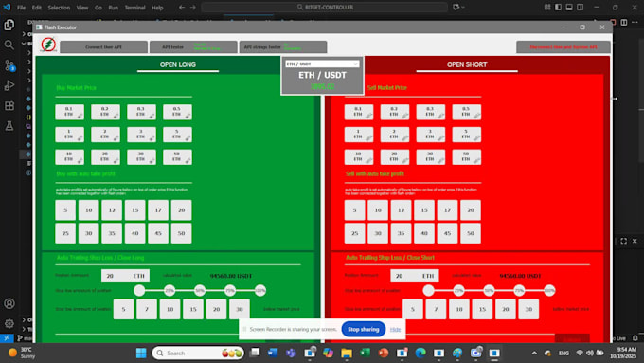The height and width of the screenshot is (363, 644).
Task: Open VS Code Terminal menu
Action: click(134, 8)
